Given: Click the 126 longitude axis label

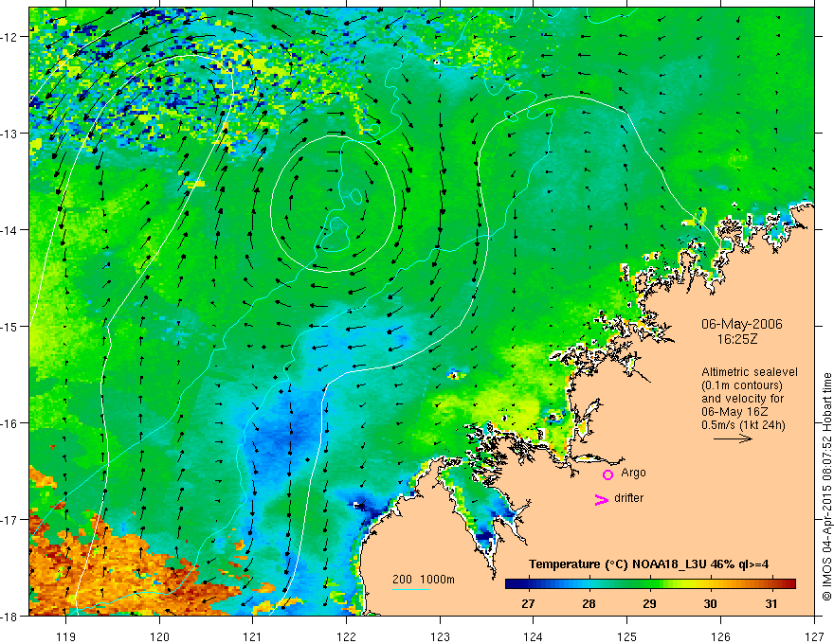Looking at the screenshot, I should click(720, 636).
